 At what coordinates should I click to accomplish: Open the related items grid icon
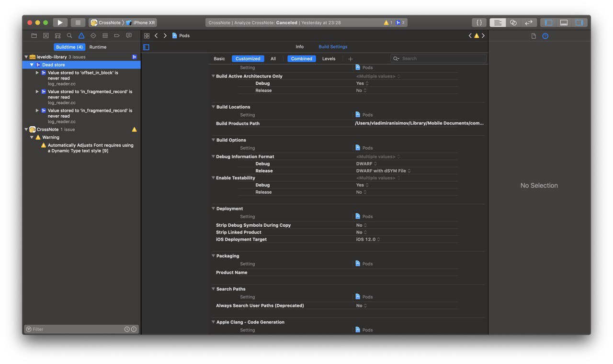pos(147,36)
